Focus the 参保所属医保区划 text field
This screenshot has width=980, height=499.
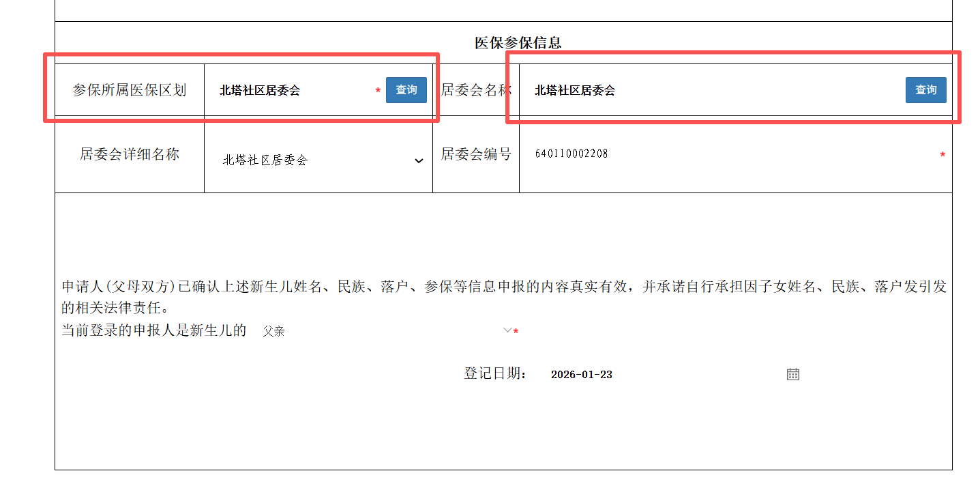pos(293,90)
